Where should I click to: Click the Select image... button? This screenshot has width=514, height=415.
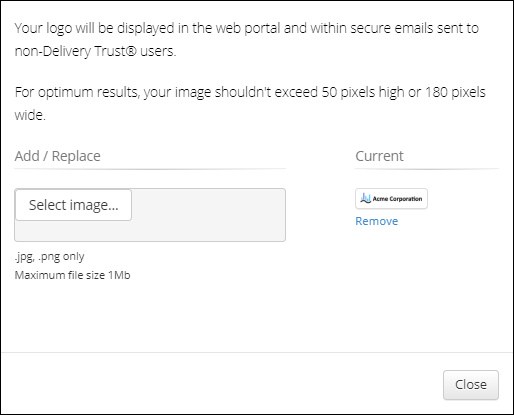point(74,205)
